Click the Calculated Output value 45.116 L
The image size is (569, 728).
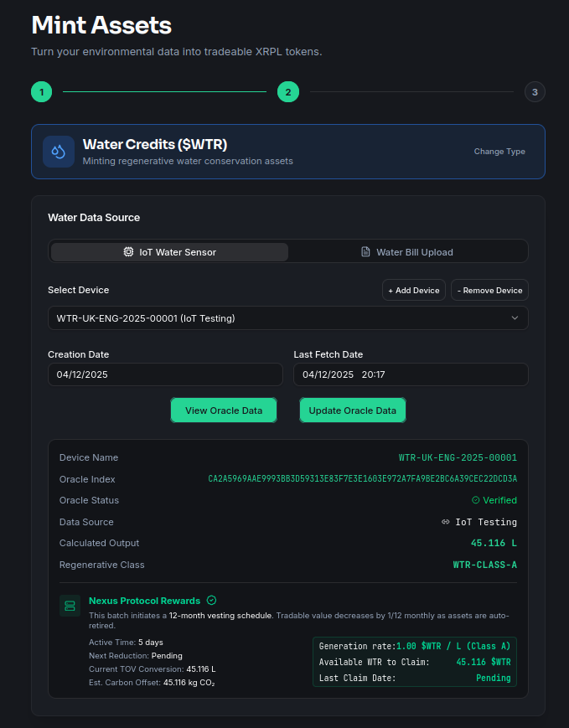[494, 543]
